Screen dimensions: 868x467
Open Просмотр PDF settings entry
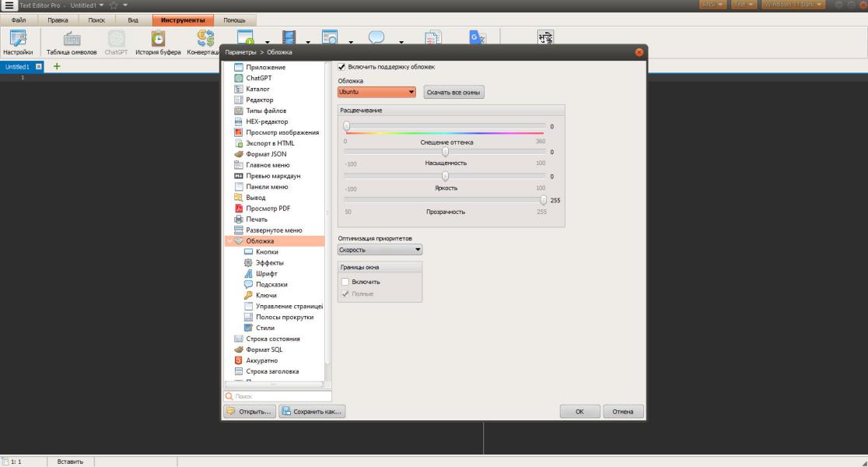(268, 209)
